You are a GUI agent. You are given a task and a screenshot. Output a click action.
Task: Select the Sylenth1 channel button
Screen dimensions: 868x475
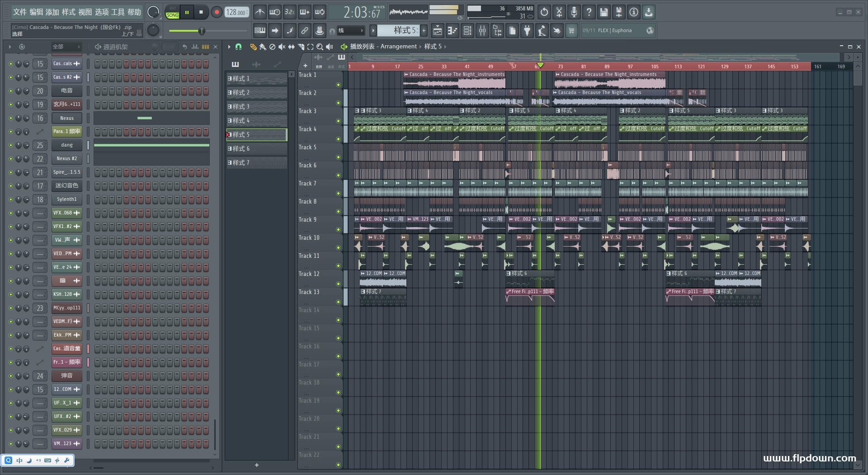tap(66, 199)
